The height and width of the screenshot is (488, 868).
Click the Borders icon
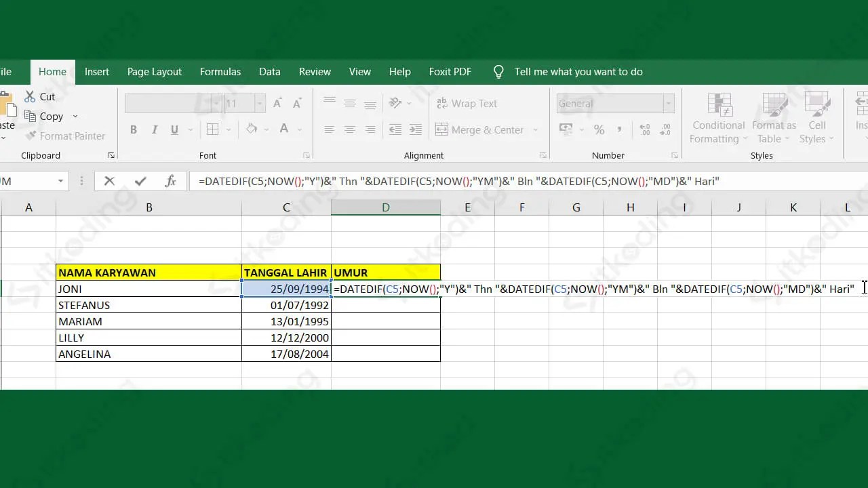(x=212, y=129)
